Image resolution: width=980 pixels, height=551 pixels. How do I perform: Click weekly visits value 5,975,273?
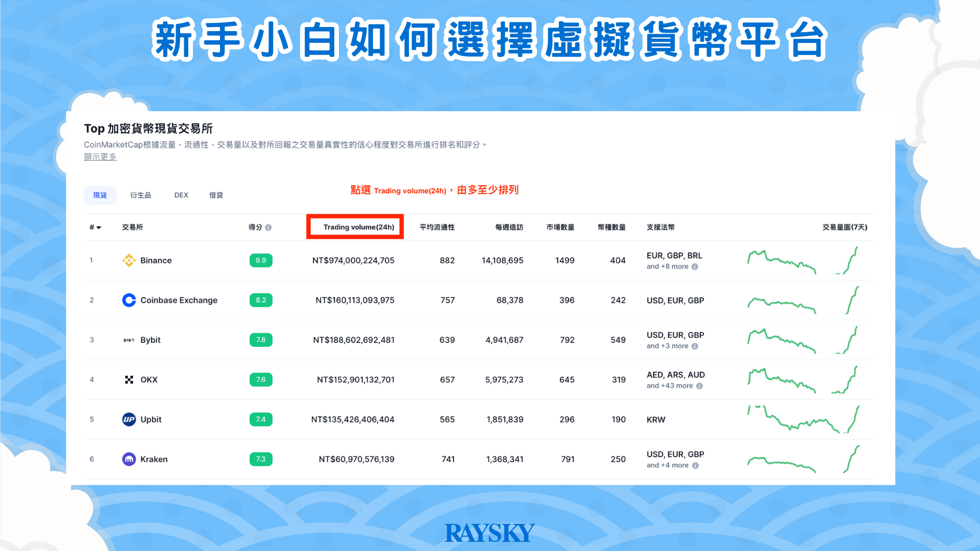(x=504, y=380)
